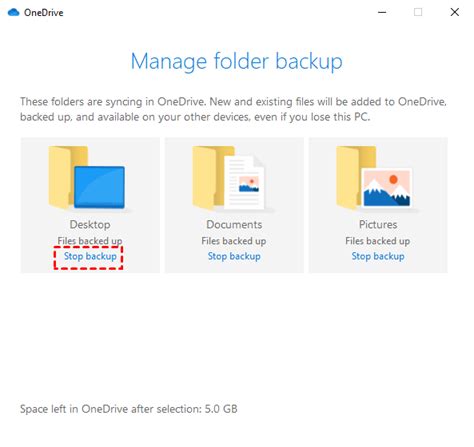Click Documents 'Files backed up' status
Image resolution: width=474 pixels, height=447 pixels.
point(234,241)
